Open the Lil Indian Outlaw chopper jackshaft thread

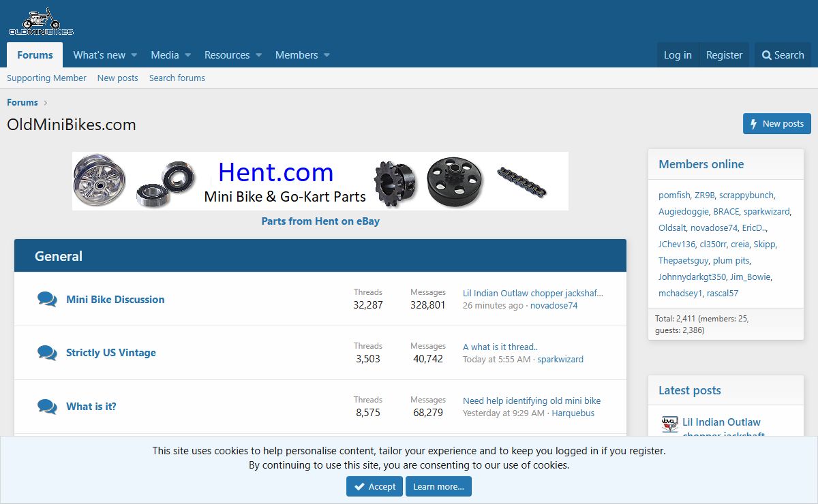point(533,294)
